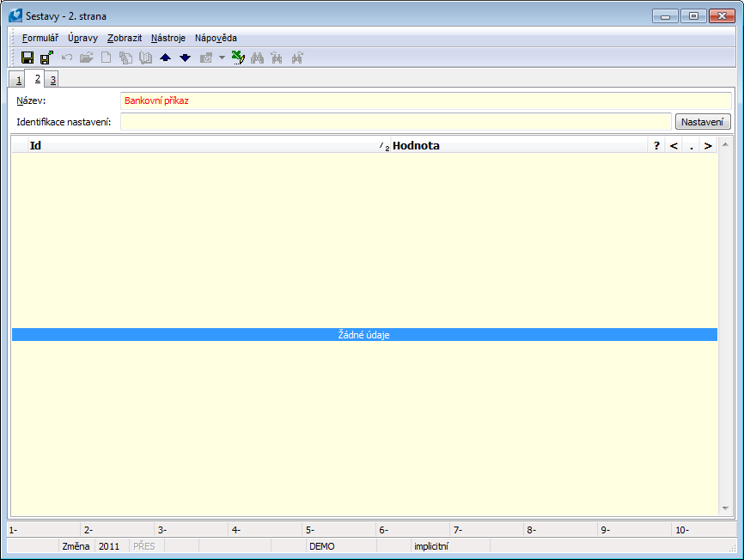Image resolution: width=744 pixels, height=560 pixels.
Task: Click the greyed Undo arrow icon
Action: [x=67, y=58]
